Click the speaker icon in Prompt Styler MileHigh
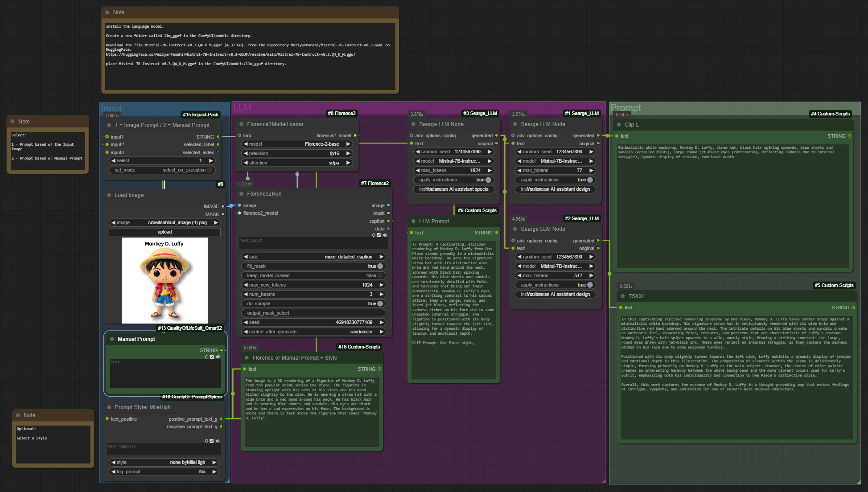This screenshot has height=492, width=868. [218, 441]
